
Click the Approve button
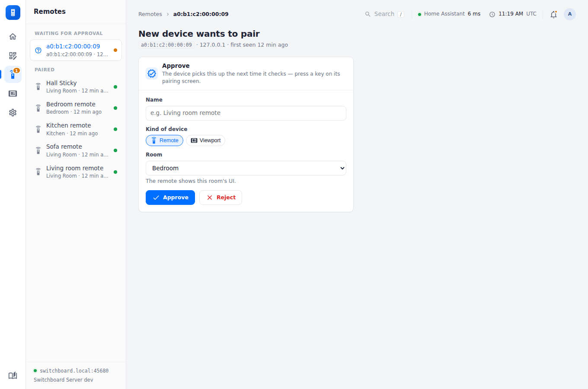pyautogui.click(x=170, y=198)
